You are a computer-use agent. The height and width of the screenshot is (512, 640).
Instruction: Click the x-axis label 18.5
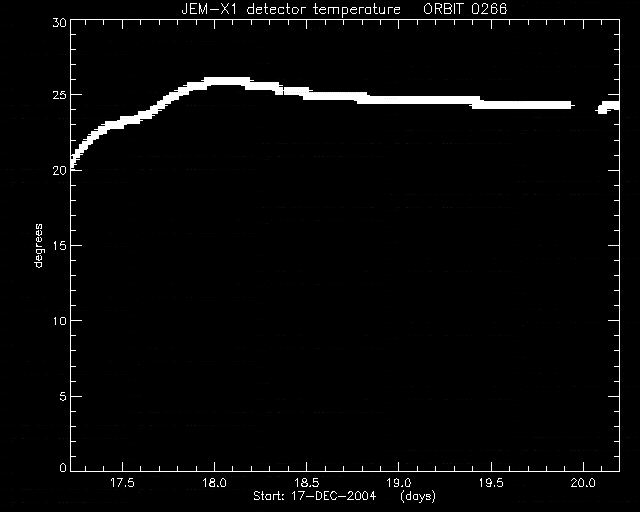(307, 483)
